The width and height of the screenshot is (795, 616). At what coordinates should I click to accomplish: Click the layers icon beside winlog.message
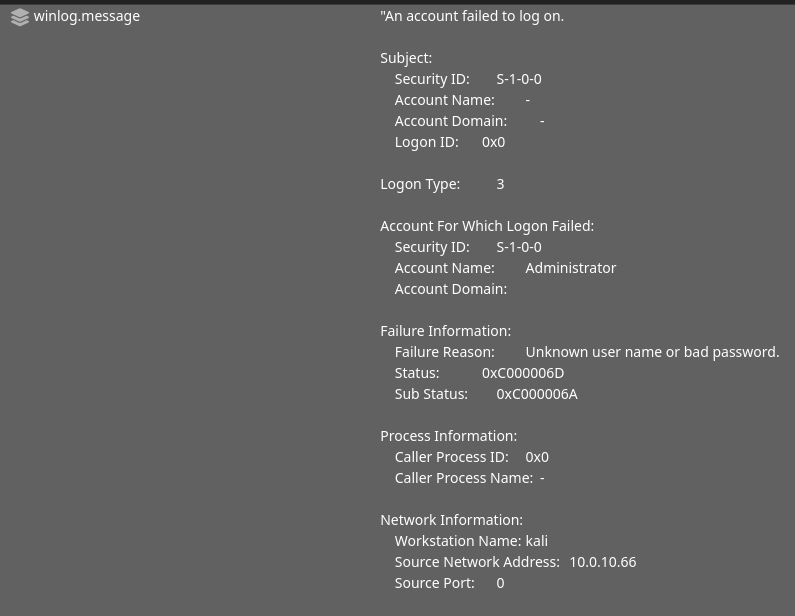point(19,17)
